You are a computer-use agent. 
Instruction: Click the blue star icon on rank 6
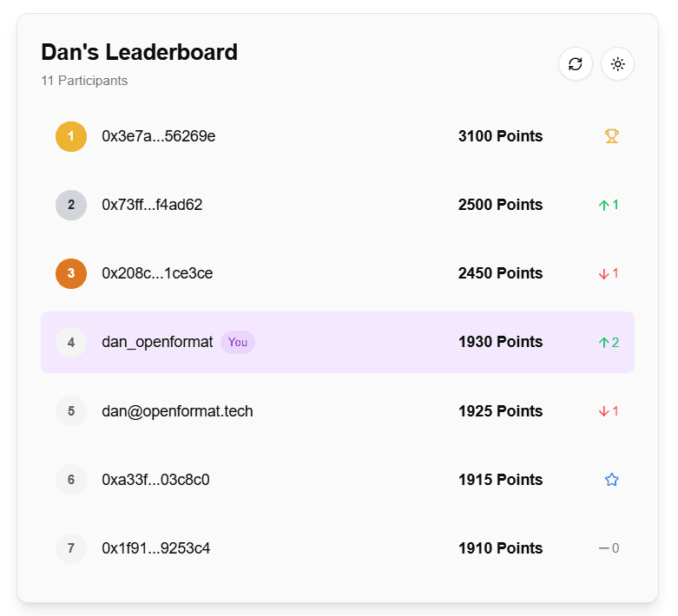coord(611,480)
